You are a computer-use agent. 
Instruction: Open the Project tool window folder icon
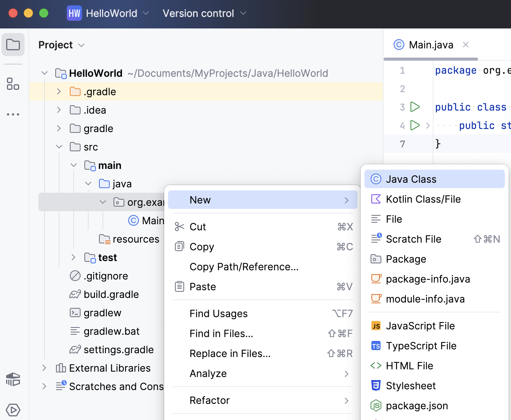13,45
